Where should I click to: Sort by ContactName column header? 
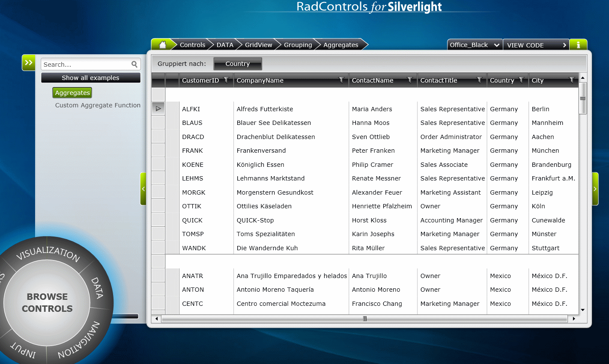[x=373, y=80]
